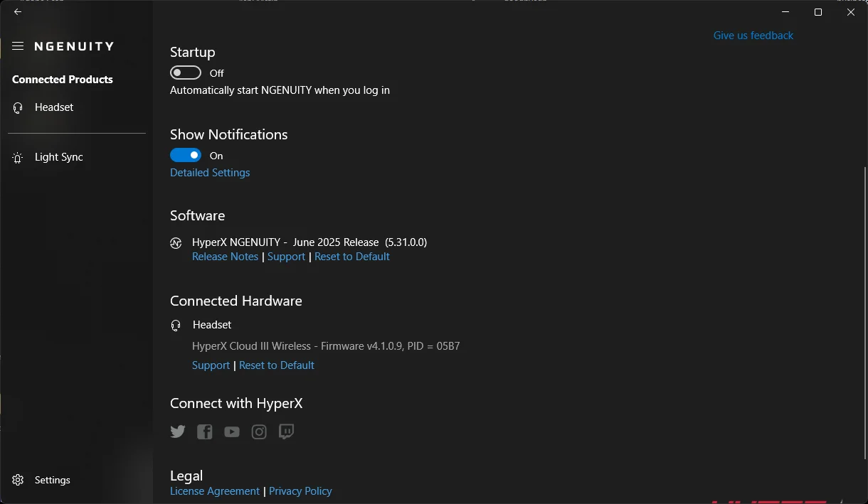Open notification Detailed Settings link

(x=210, y=173)
